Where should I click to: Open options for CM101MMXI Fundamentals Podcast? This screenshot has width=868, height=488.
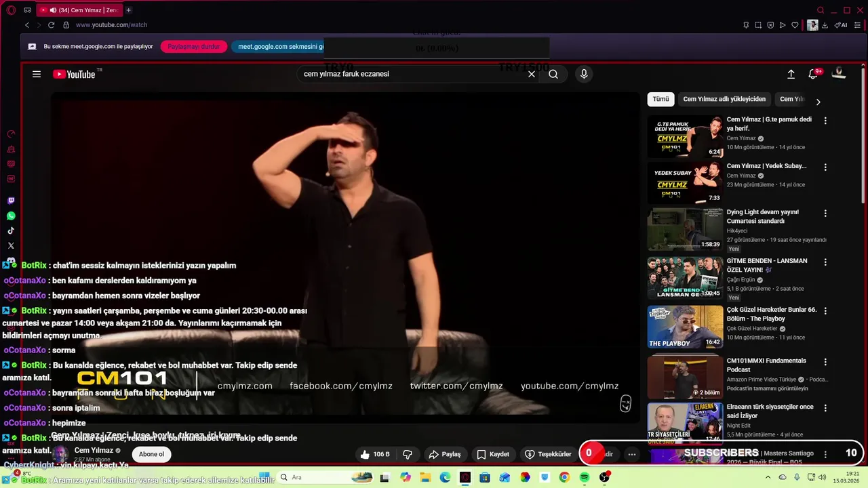(825, 362)
